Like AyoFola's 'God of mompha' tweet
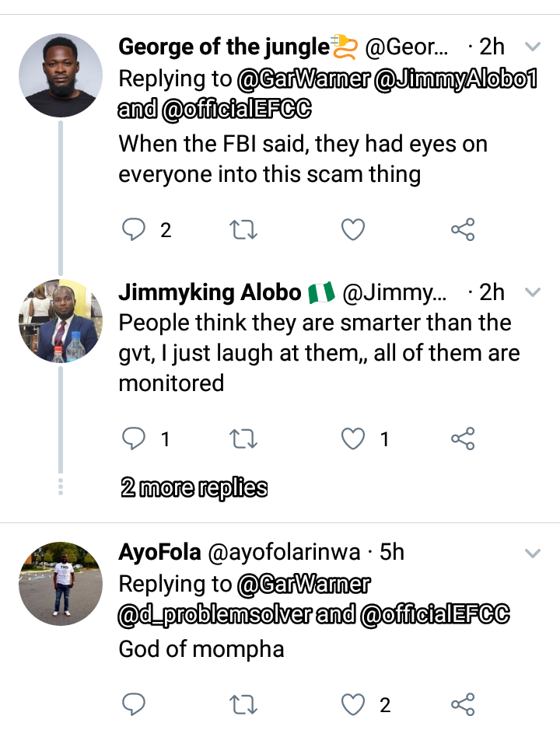560x730 pixels. pyautogui.click(x=353, y=705)
